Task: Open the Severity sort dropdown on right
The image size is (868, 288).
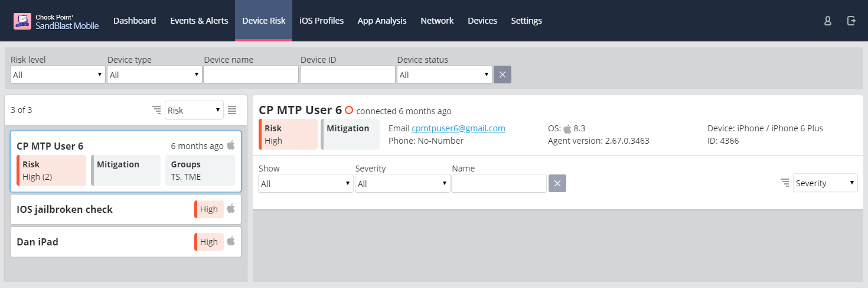Action: point(825,183)
